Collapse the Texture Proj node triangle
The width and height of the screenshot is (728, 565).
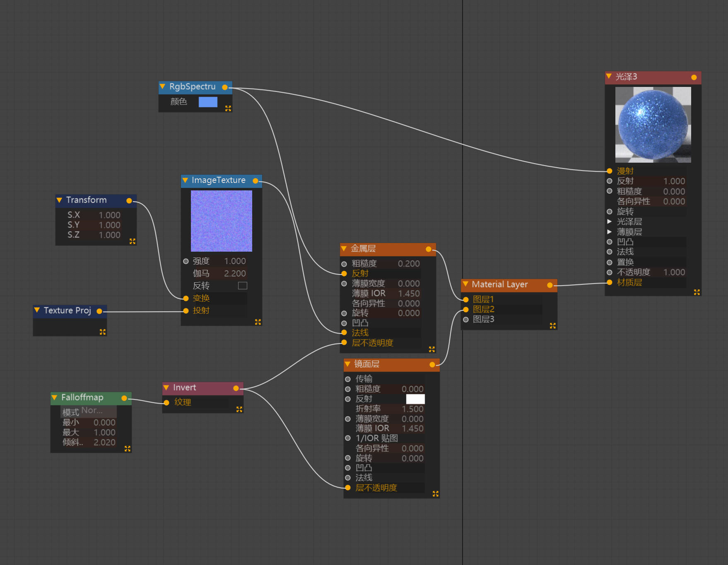click(x=37, y=310)
